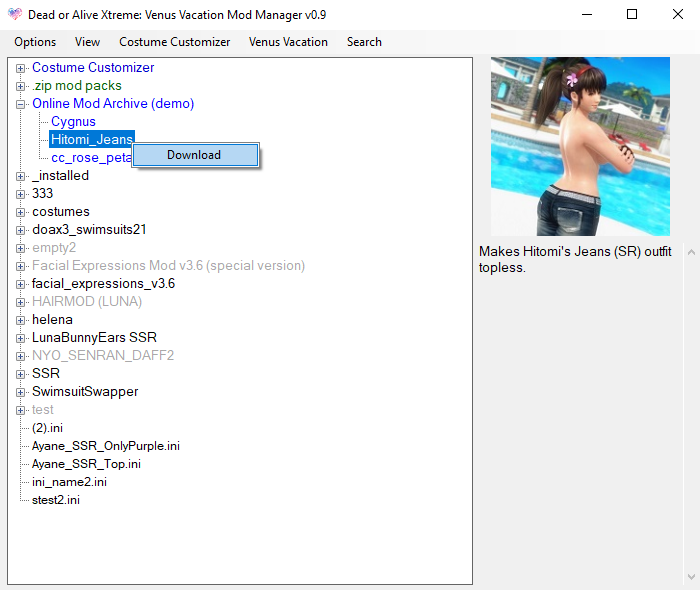This screenshot has width=700, height=590.
Task: Click the mod description text box
Action: point(580,414)
